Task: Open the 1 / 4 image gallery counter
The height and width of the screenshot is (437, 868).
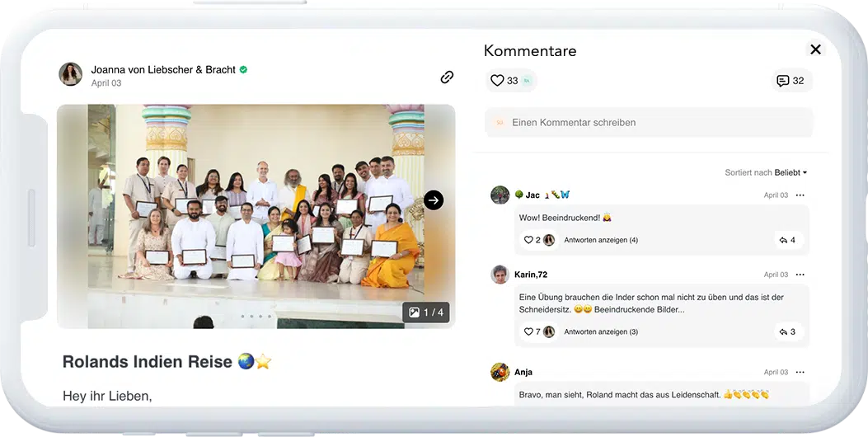Action: point(425,312)
